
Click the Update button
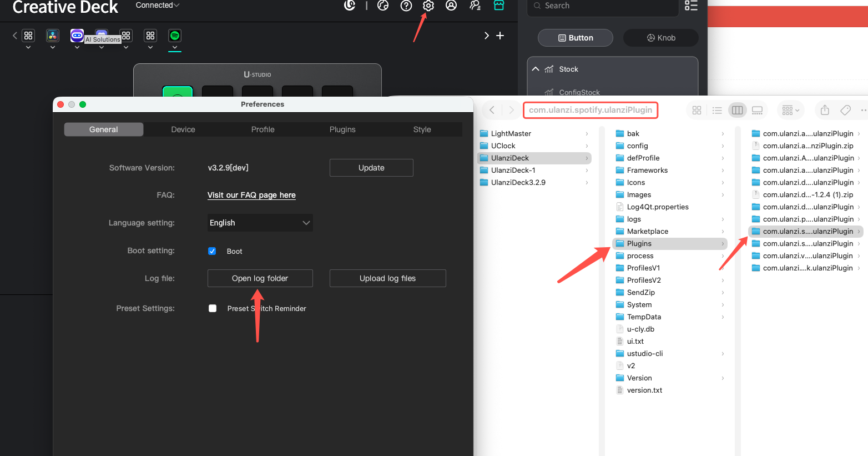tap(371, 168)
